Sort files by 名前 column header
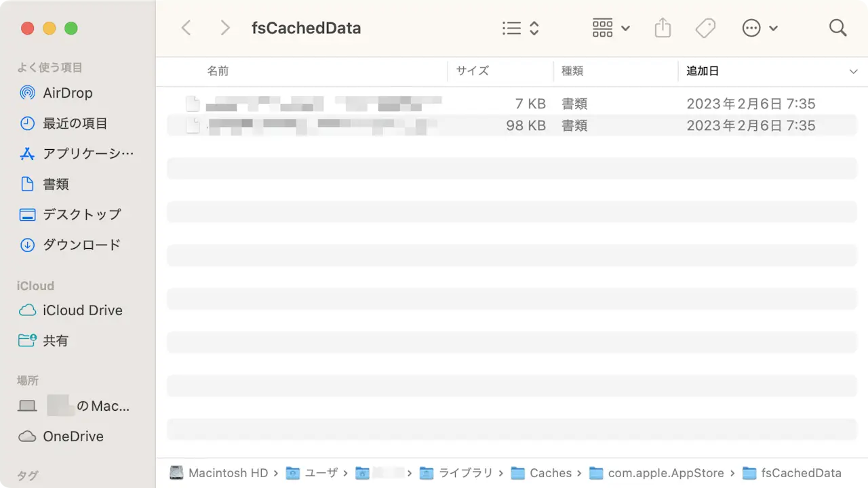This screenshot has height=488, width=868. pyautogui.click(x=218, y=71)
